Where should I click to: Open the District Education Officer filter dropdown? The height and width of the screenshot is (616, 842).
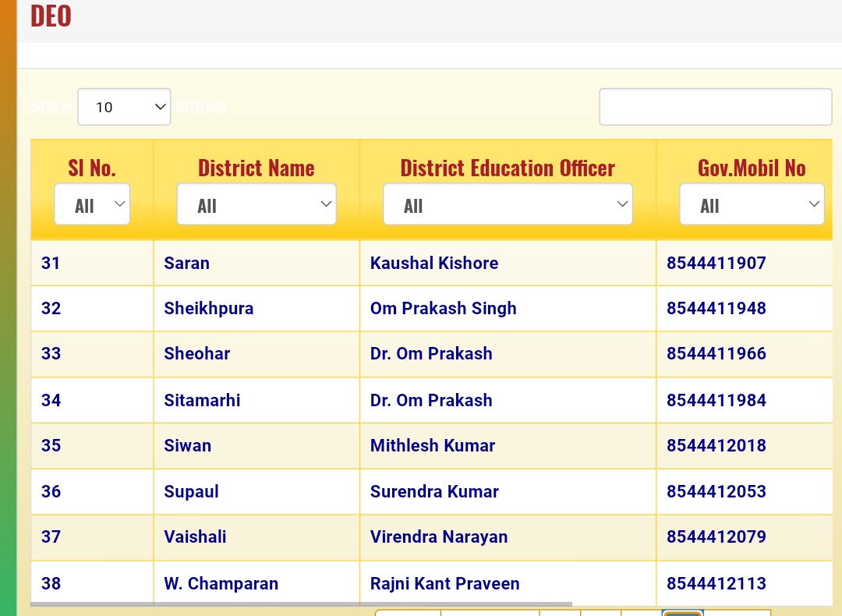point(508,204)
